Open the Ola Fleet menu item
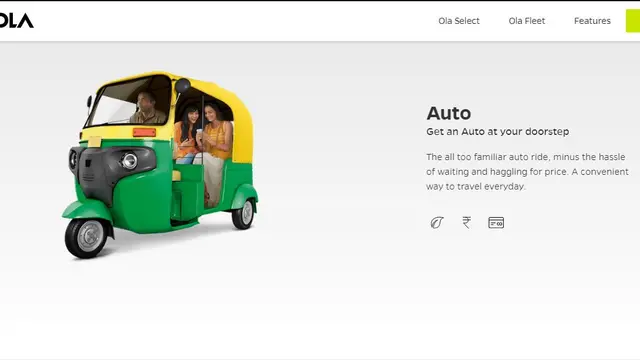This screenshot has height=360, width=640. (527, 21)
